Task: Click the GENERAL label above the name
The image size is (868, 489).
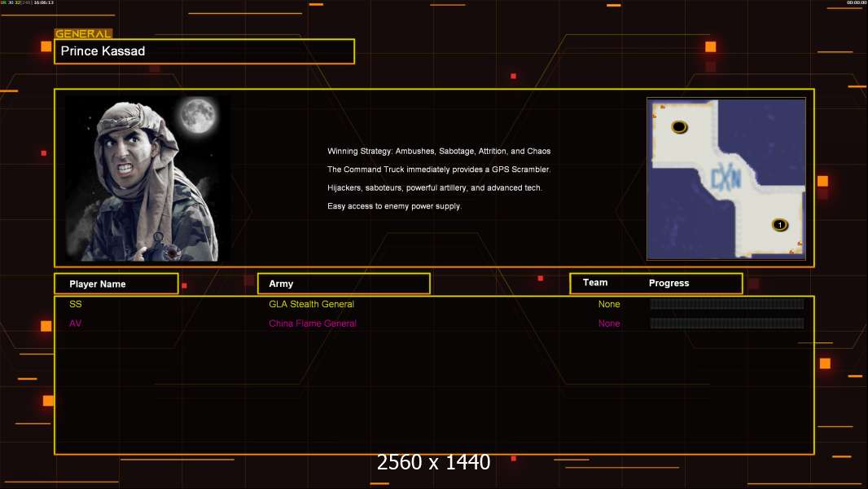Action: 83,33
